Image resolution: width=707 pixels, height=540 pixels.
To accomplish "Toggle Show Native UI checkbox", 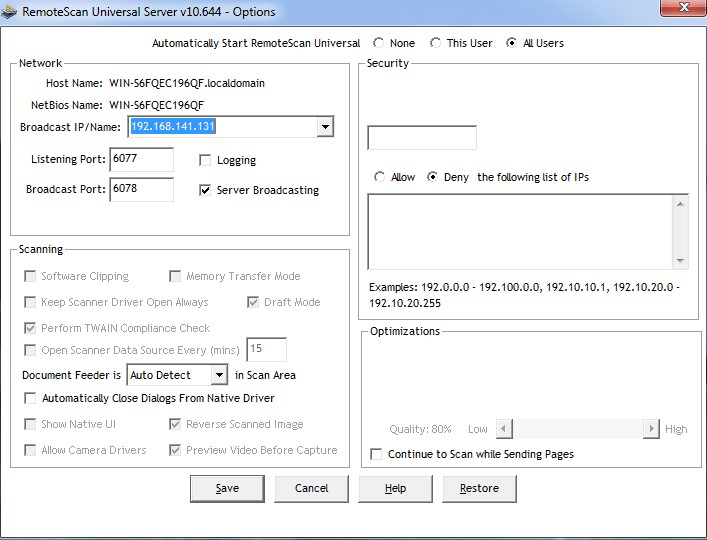I will (30, 424).
